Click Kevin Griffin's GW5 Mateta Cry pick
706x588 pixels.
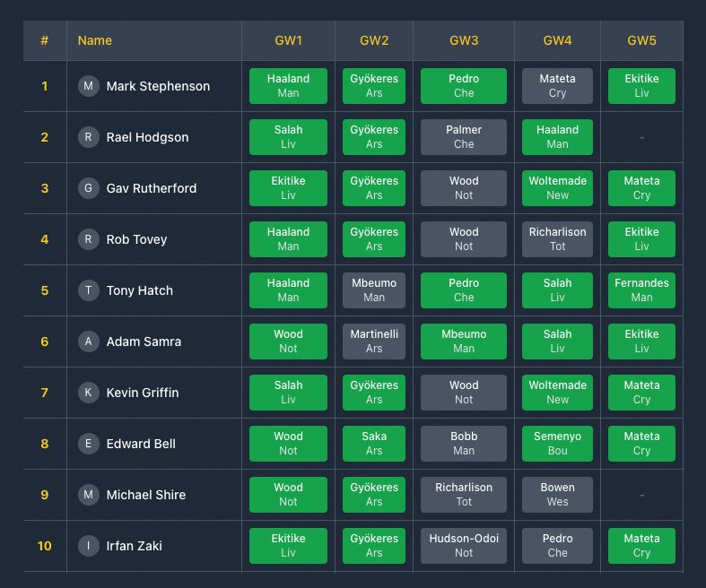coord(641,393)
